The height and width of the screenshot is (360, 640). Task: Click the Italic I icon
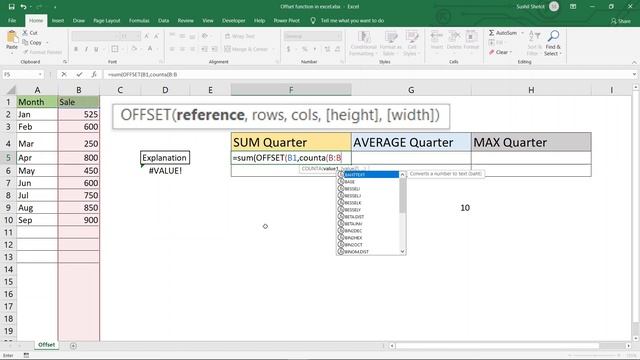click(x=86, y=49)
